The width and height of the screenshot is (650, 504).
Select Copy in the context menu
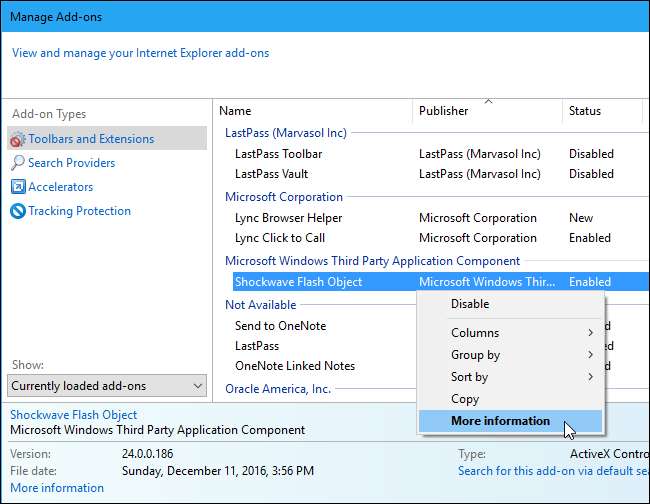(x=465, y=399)
